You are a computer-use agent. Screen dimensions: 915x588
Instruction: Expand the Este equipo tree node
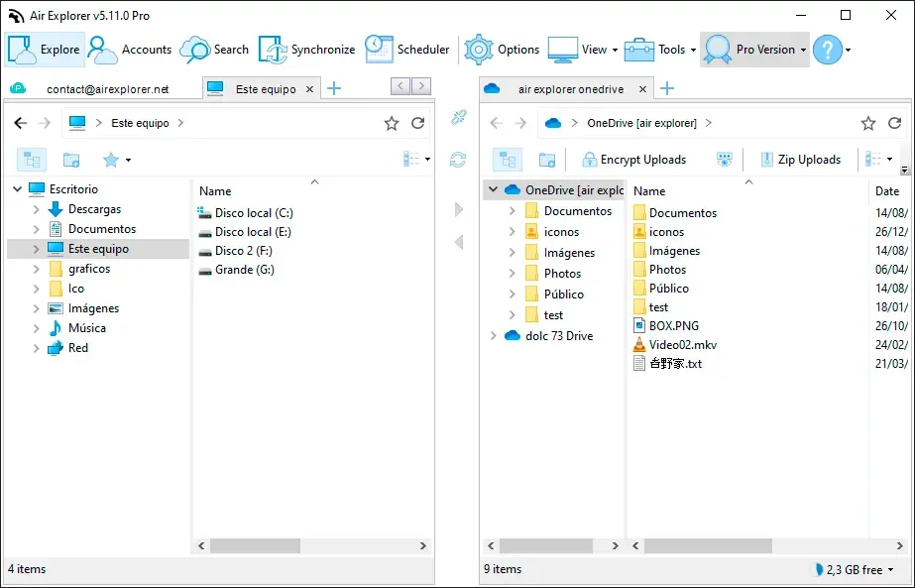tap(36, 249)
